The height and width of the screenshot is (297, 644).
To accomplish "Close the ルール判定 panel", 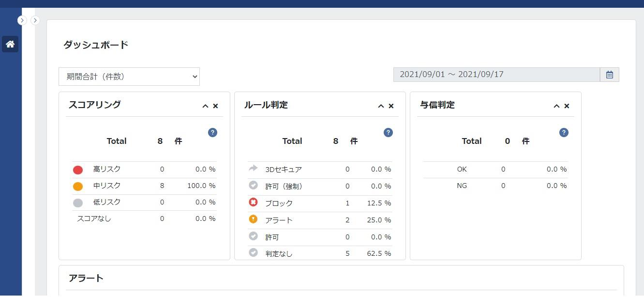I will [391, 106].
